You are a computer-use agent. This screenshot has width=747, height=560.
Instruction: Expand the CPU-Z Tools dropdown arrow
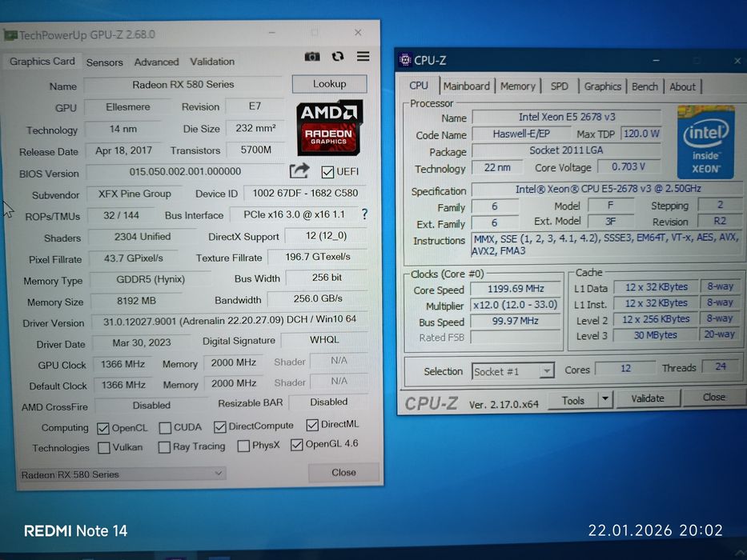click(605, 398)
